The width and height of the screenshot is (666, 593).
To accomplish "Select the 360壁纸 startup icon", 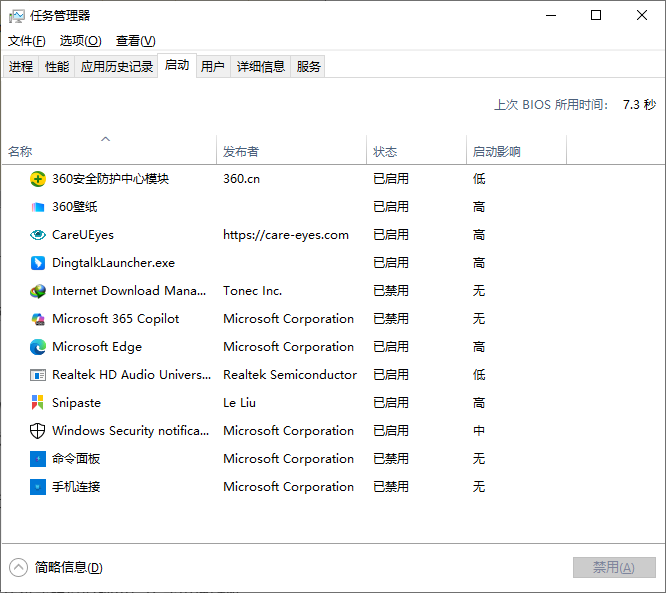I will pos(38,207).
